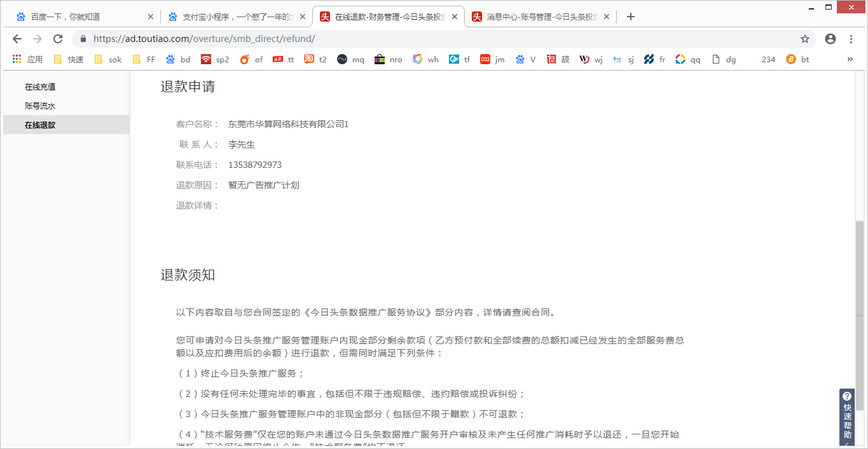Show more hidden bookmarks chevron
This screenshot has height=449, width=868.
pos(850,59)
